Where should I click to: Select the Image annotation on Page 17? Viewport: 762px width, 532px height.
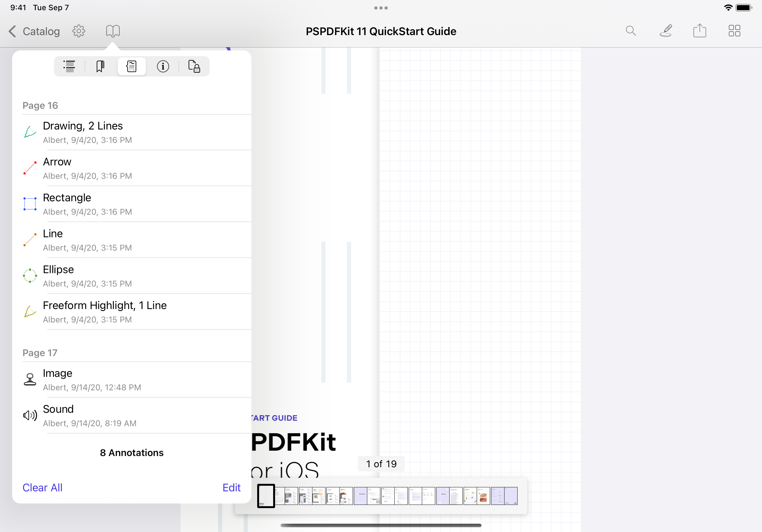133,379
